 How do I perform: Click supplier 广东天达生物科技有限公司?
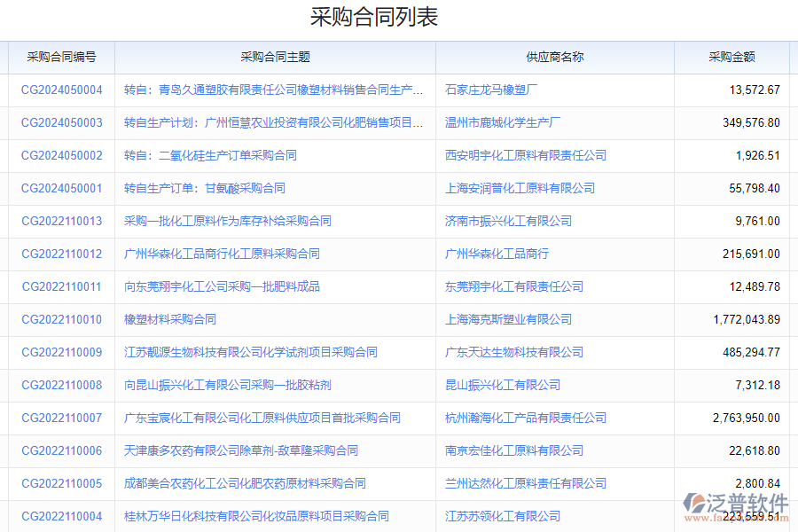512,352
